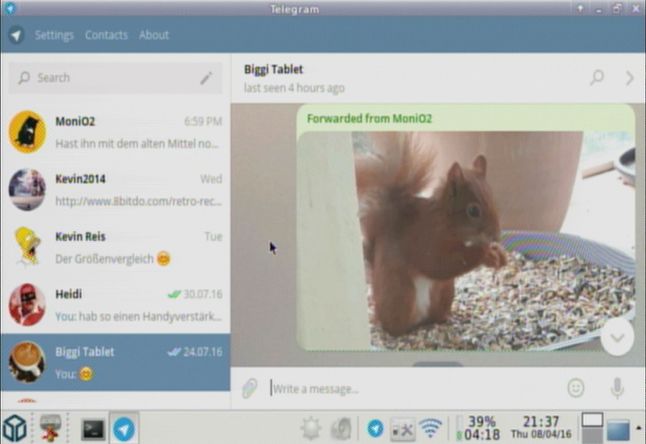Record voice message with microphone icon

[x=618, y=388]
